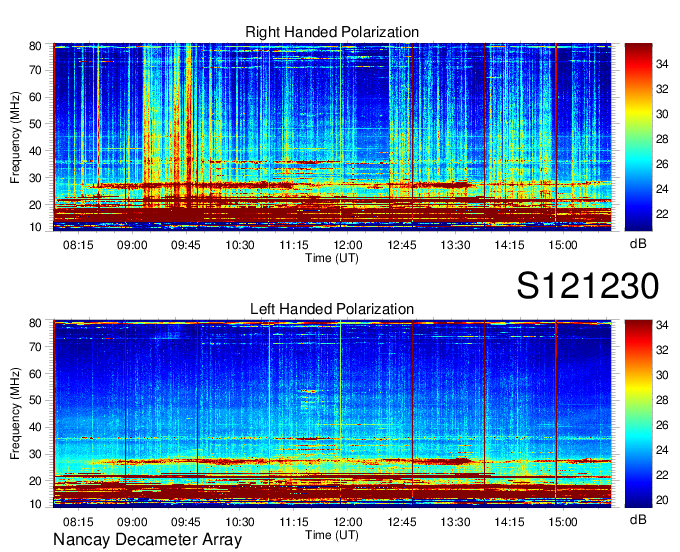Click the 40 MHz tick of the right-handed plot

[35, 150]
